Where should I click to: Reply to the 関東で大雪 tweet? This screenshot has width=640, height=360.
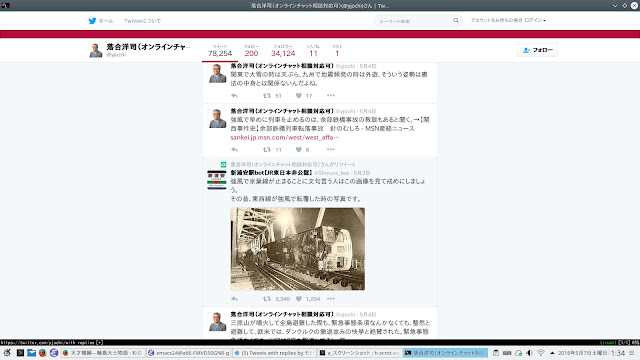point(234,96)
